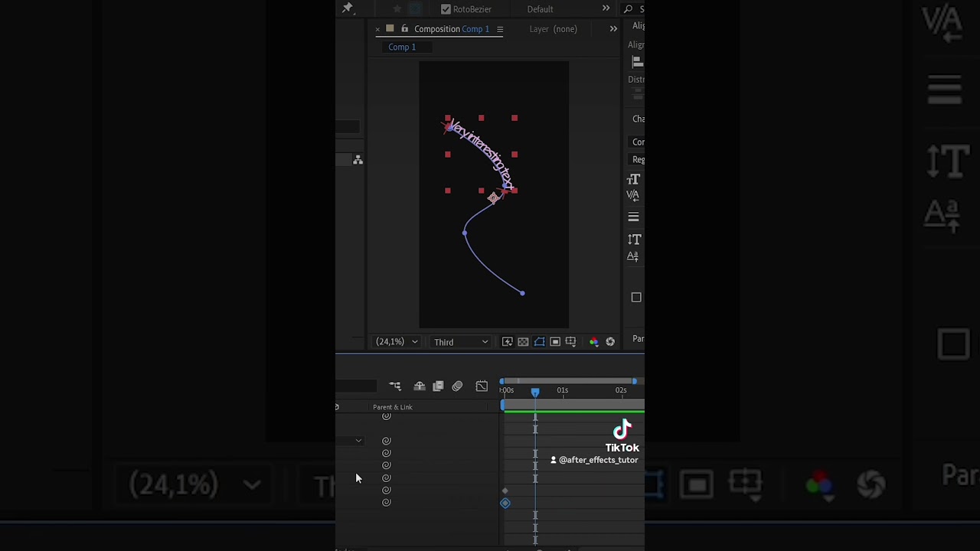Switch to the Layer (none) tab

553,29
